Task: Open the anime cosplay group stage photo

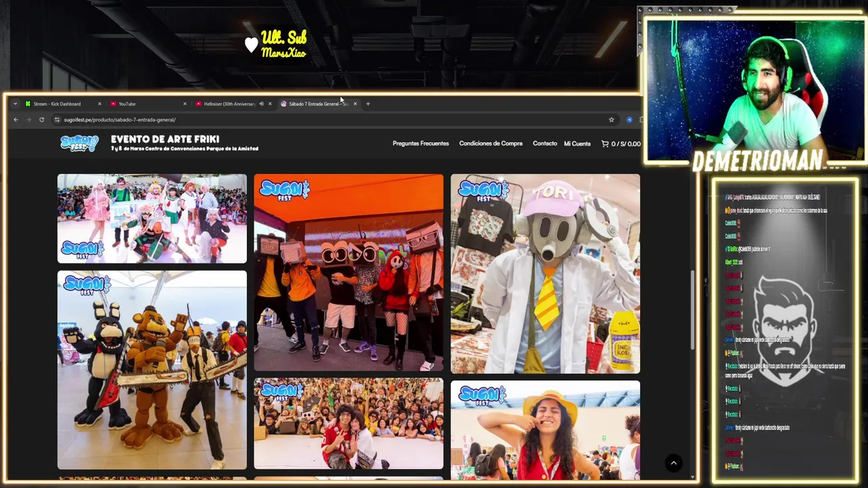Action: 152,218
